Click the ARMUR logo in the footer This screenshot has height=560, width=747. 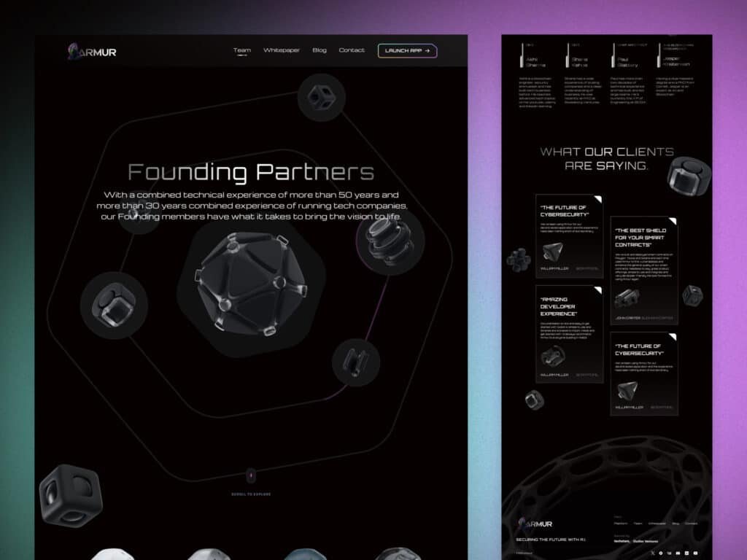535,524
